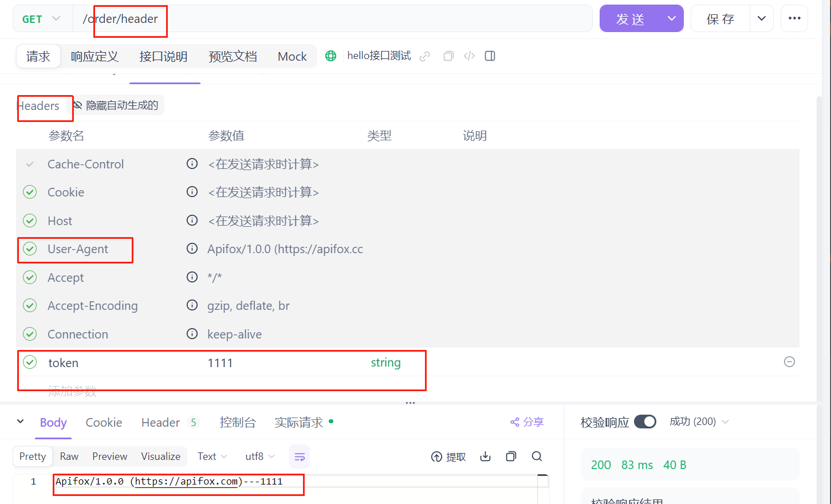This screenshot has width=831, height=504.
Task: Uncheck the Host header checkbox
Action: [x=30, y=220]
